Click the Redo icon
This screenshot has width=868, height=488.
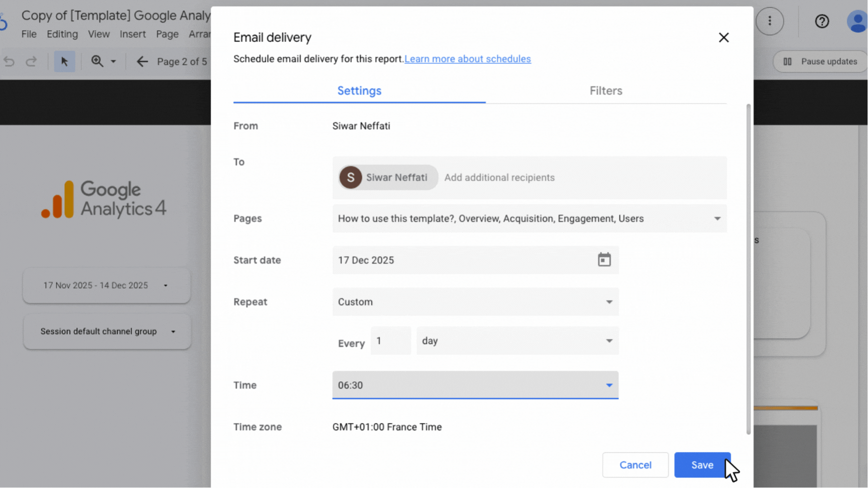click(32, 61)
